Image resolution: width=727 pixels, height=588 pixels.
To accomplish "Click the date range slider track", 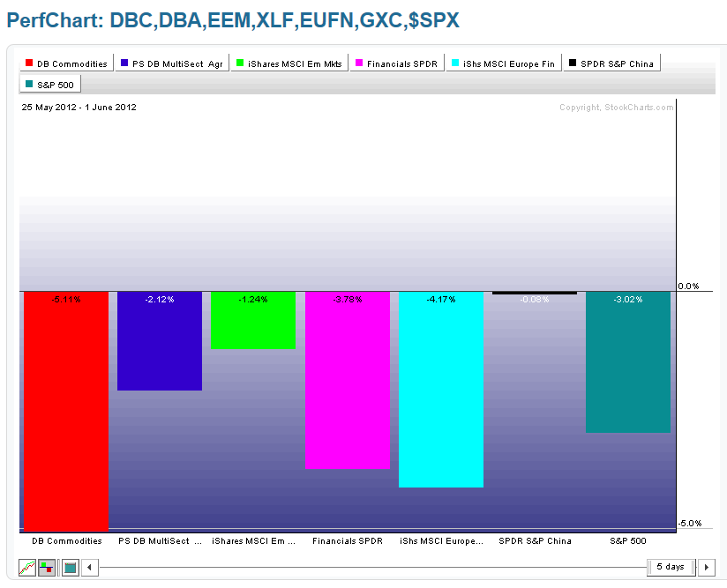I will 373,567.
